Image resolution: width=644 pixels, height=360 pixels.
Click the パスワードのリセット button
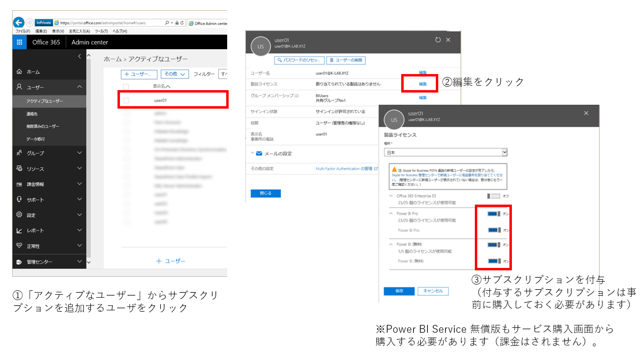click(299, 60)
